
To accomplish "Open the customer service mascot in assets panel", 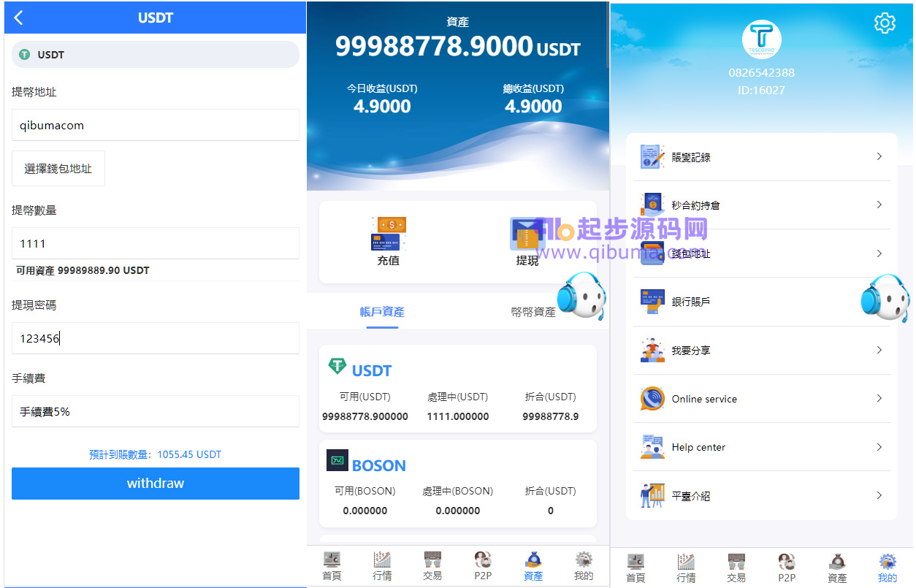I will coord(581,296).
